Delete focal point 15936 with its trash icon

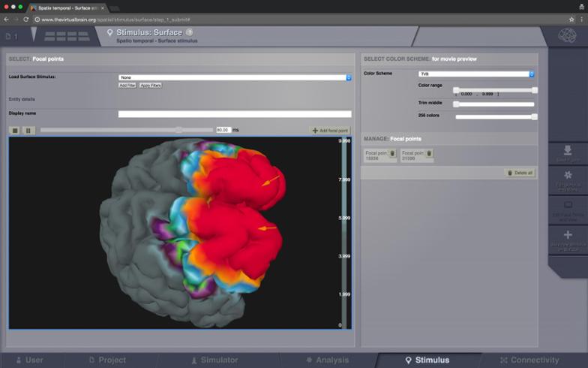(392, 153)
